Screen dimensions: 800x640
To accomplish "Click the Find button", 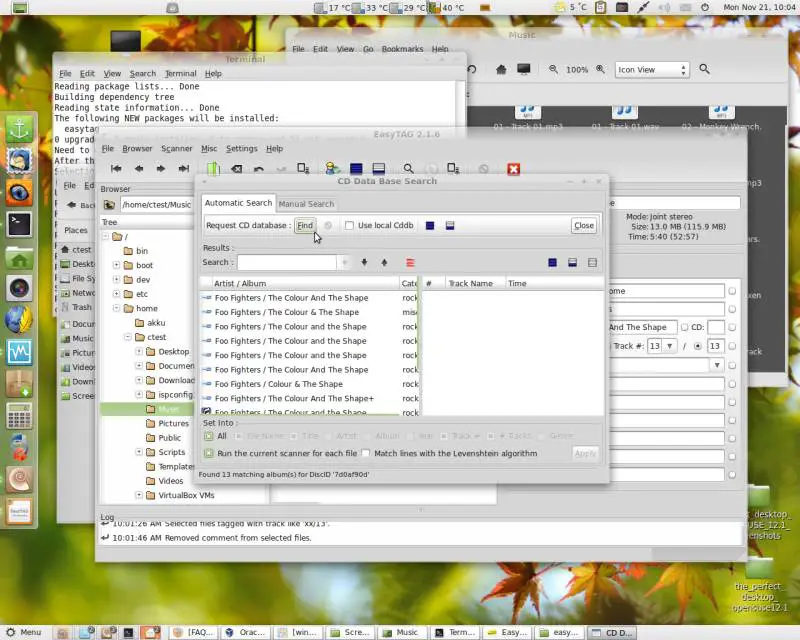I will (305, 226).
